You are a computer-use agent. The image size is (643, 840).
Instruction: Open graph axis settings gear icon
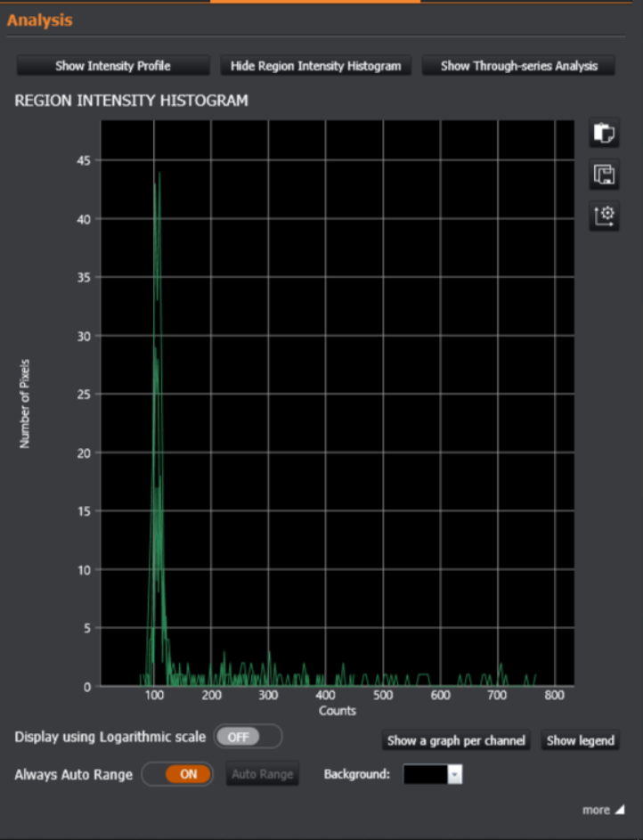(x=604, y=216)
